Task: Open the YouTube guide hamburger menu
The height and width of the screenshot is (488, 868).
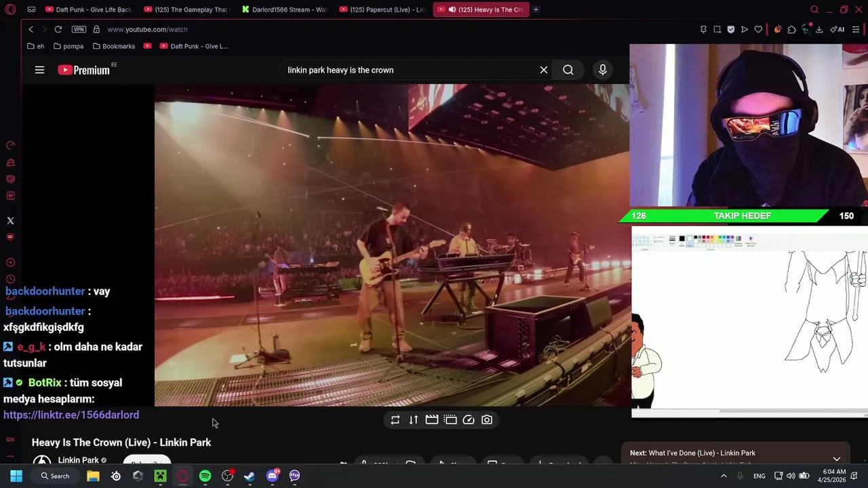Action: 39,70
